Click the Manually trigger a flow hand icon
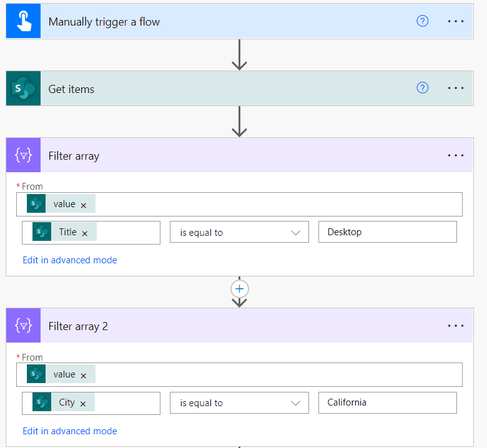 point(23,21)
